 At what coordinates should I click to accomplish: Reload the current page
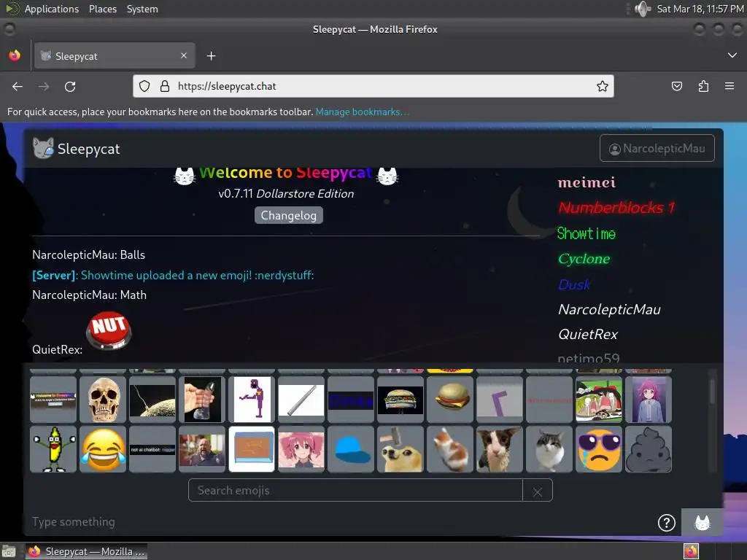(x=70, y=86)
